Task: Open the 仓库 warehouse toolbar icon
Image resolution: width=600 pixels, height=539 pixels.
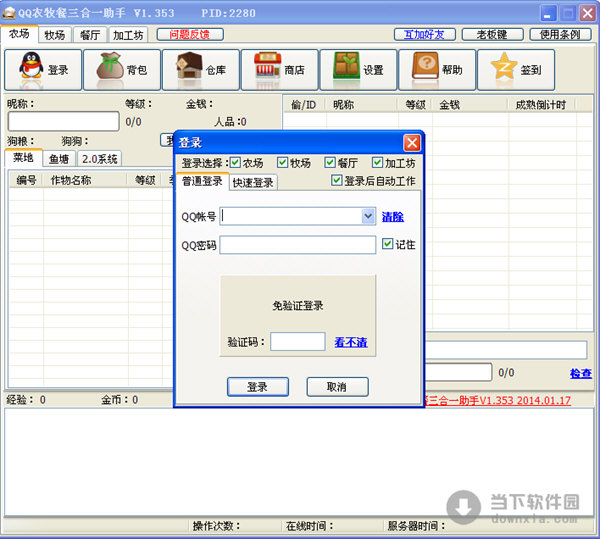Action: tap(201, 70)
